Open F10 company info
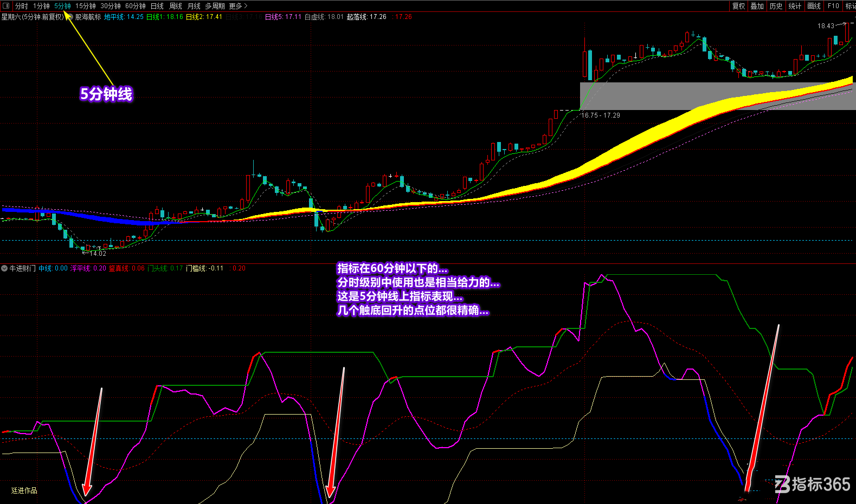The width and height of the screenshot is (856, 504). 833,6
